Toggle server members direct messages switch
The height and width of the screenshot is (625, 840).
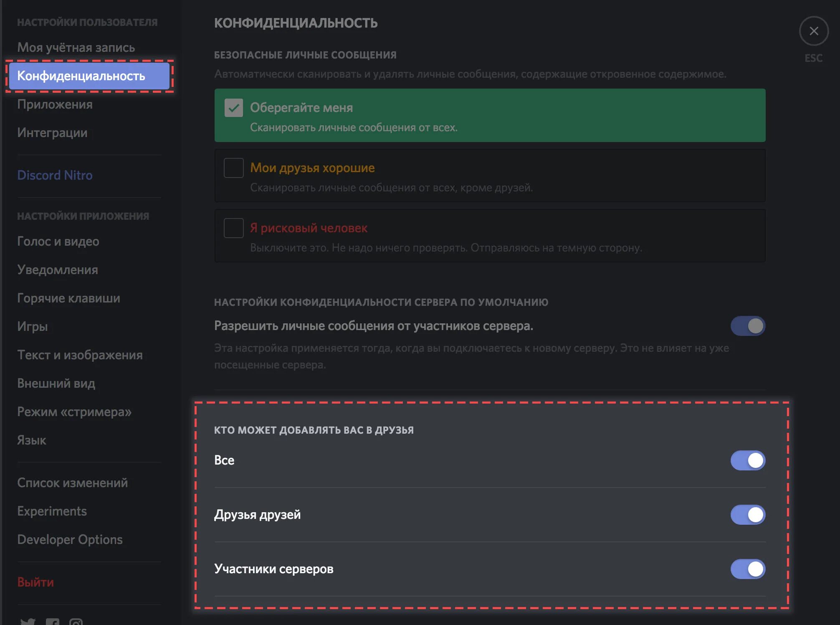click(x=747, y=326)
